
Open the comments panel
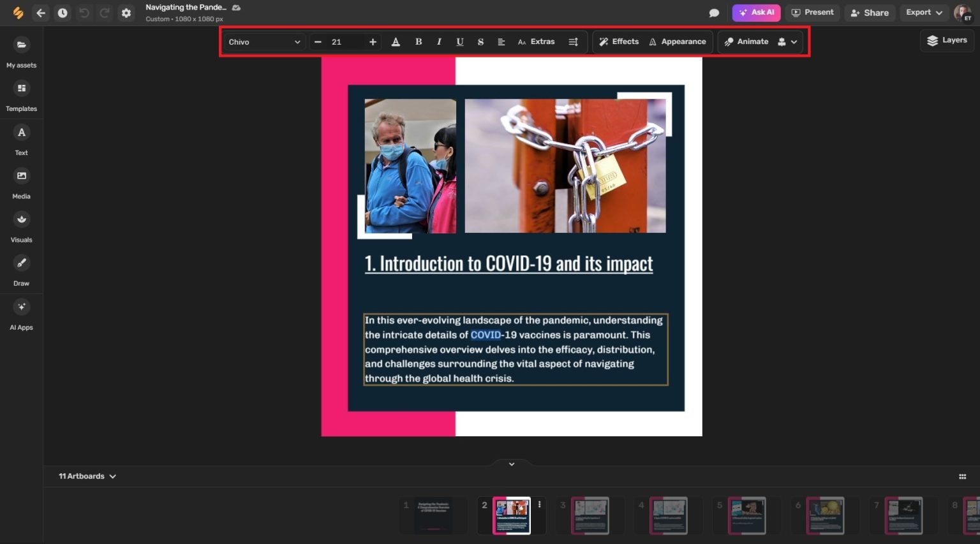(x=714, y=13)
